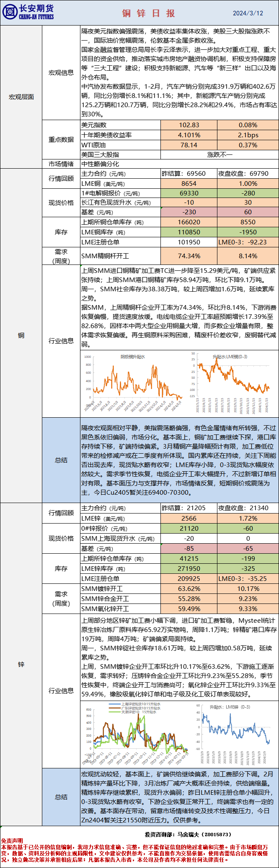
Task: Open the regional zinc ingot premium chart
Action: [136, 733]
